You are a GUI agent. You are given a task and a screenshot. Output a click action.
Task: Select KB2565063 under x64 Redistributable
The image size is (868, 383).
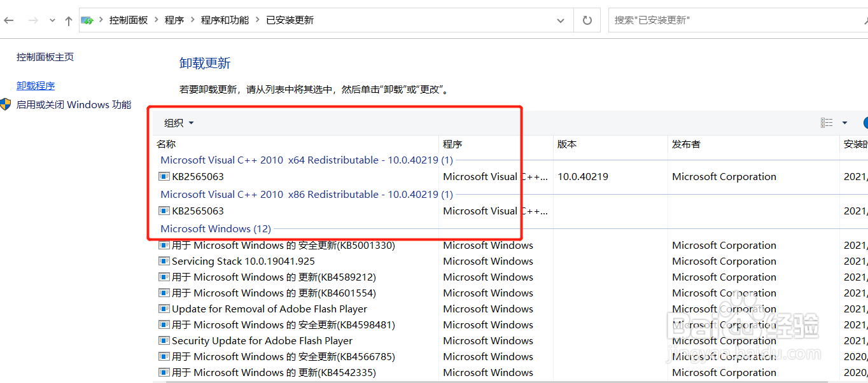click(x=198, y=176)
